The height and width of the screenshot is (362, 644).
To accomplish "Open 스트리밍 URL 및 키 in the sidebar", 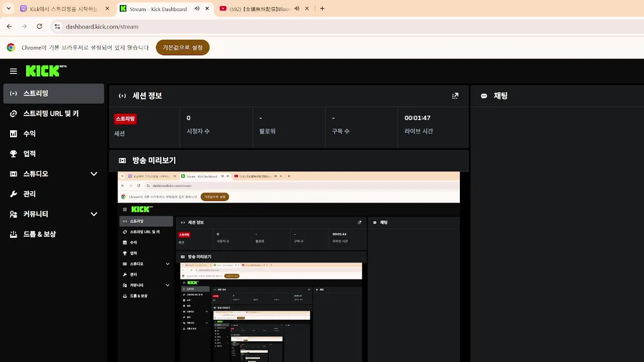I will point(53,114).
